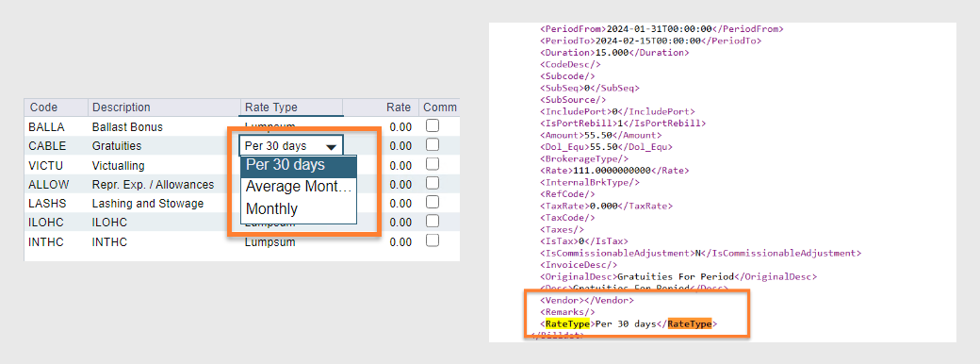Viewport: 980px width, 364px height.
Task: Click the 'Victualling' description cell
Action: [118, 166]
